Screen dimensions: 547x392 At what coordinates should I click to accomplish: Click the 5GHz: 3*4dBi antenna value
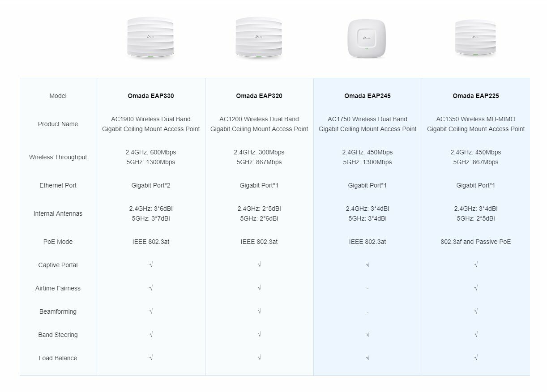368,218
